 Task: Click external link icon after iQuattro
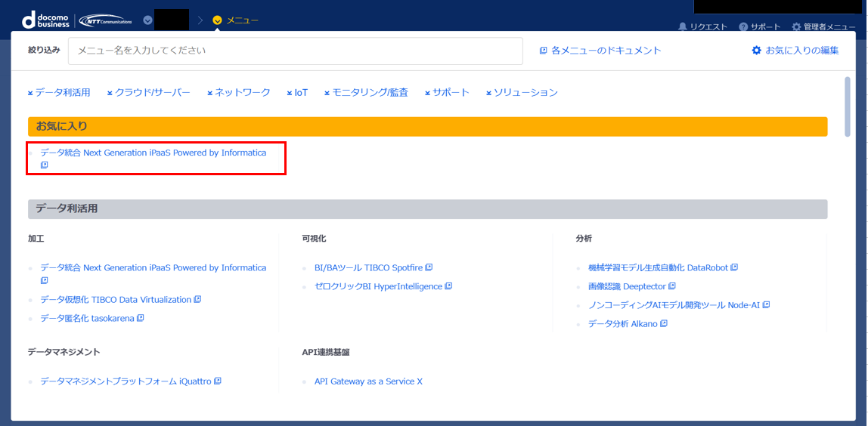click(218, 381)
